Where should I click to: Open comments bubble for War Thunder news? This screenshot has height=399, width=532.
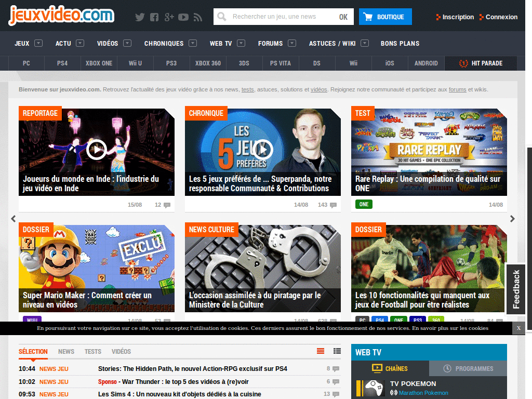pos(336,382)
